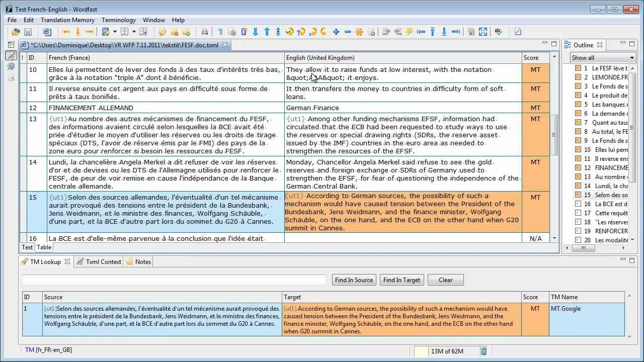Click the TM Lookup search input field

175,280
